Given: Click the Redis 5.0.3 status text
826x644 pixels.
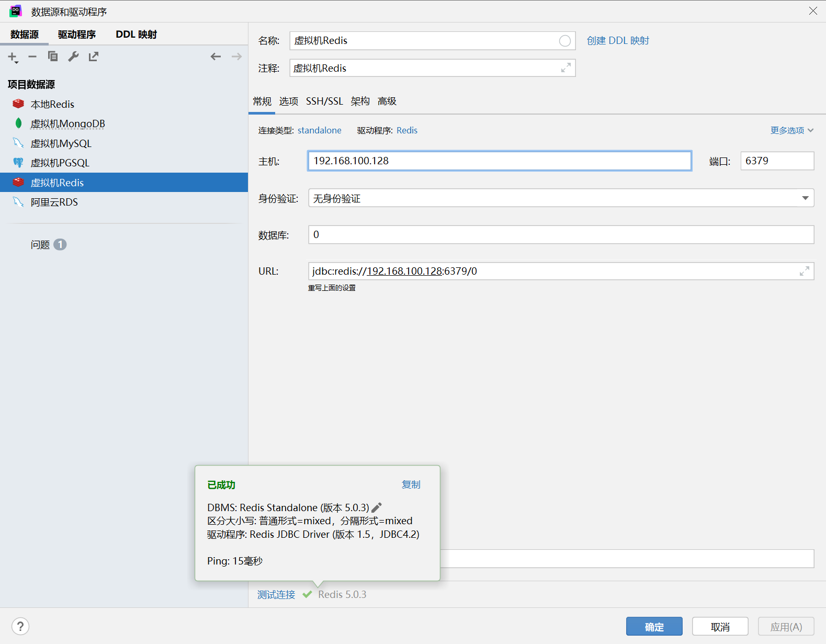Looking at the screenshot, I should (x=342, y=595).
